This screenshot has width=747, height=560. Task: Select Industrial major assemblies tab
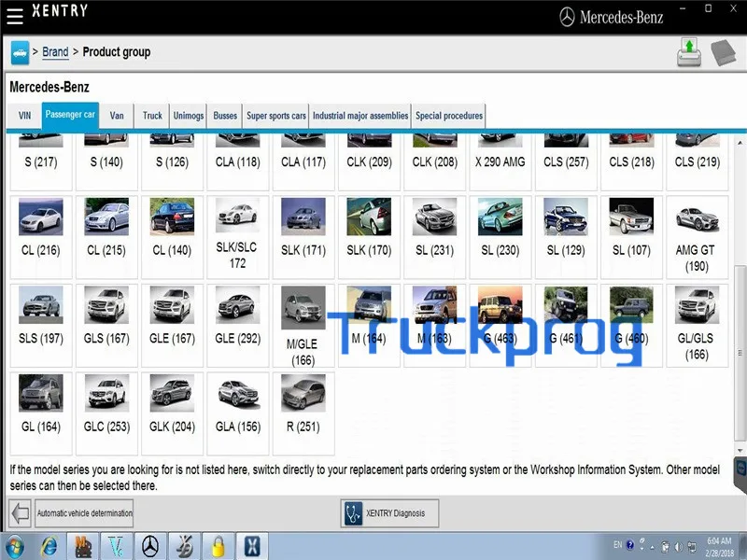coord(360,116)
